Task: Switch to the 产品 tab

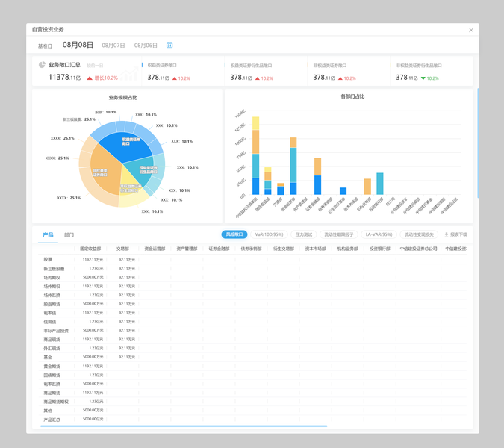Action: tap(48, 234)
